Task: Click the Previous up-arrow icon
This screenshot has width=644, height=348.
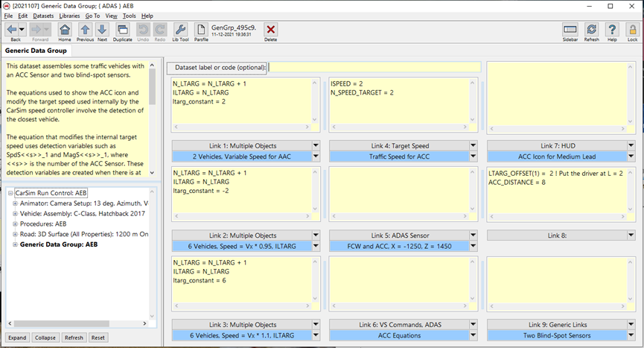Action: [85, 30]
